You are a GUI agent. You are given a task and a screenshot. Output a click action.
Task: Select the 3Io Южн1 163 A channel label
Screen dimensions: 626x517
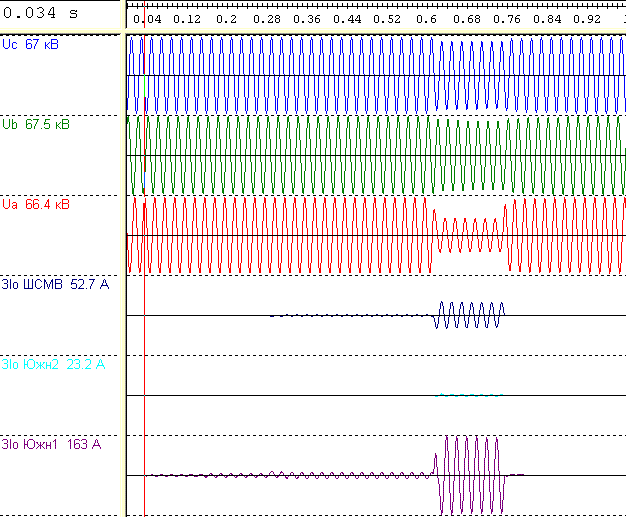coord(51,444)
